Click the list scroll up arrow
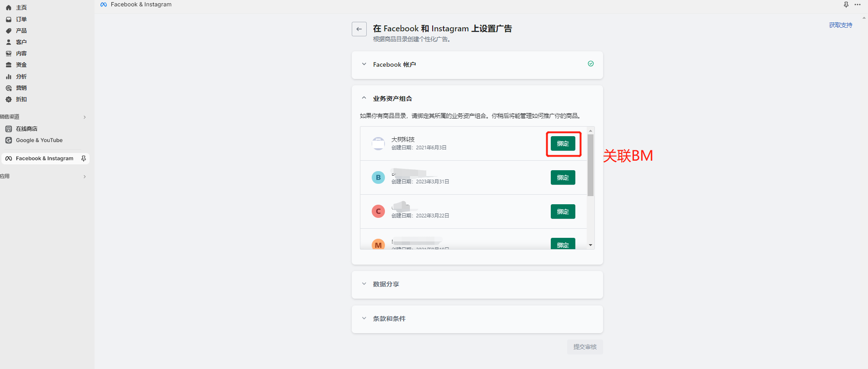The image size is (868, 369). pyautogui.click(x=591, y=131)
